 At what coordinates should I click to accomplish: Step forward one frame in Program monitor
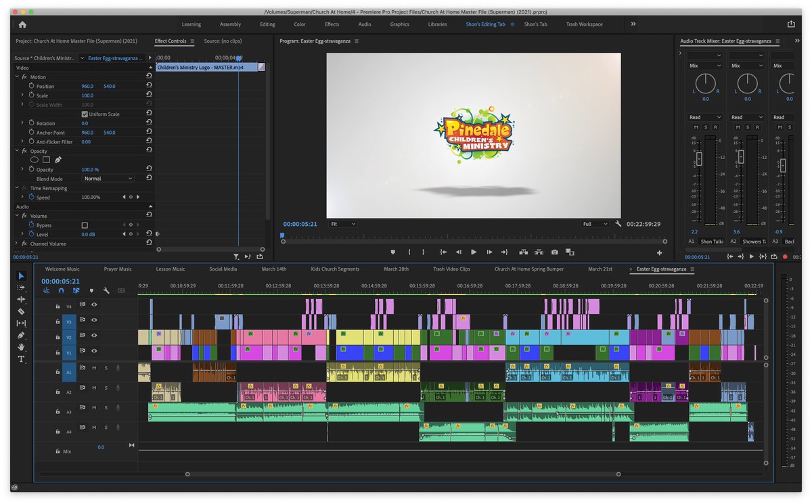pyautogui.click(x=489, y=252)
